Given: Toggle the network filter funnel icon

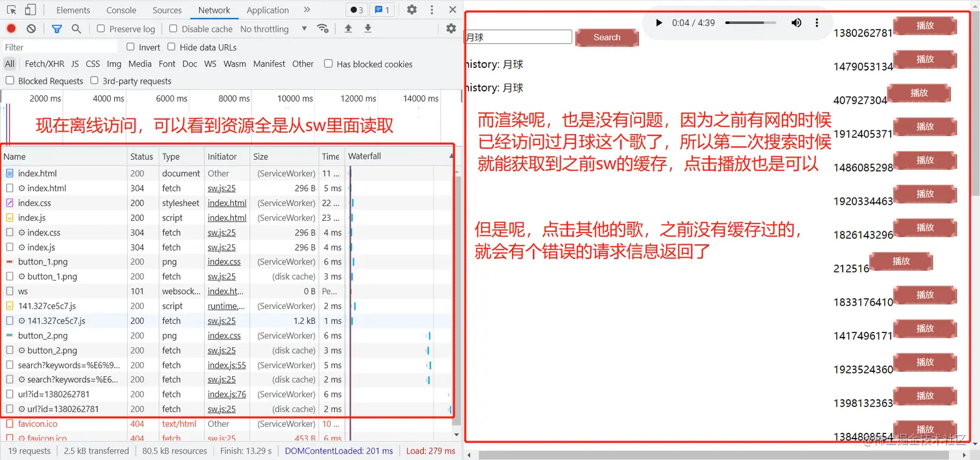Looking at the screenshot, I should (57, 29).
